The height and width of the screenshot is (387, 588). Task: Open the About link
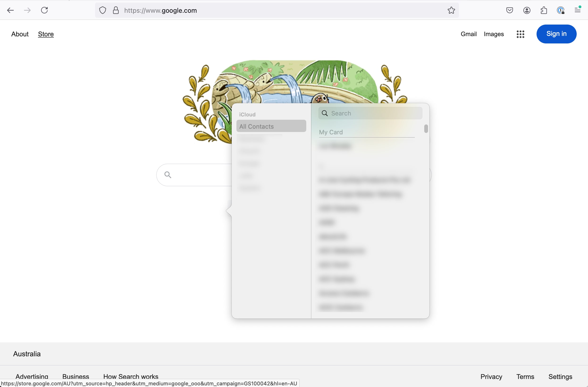coord(20,34)
